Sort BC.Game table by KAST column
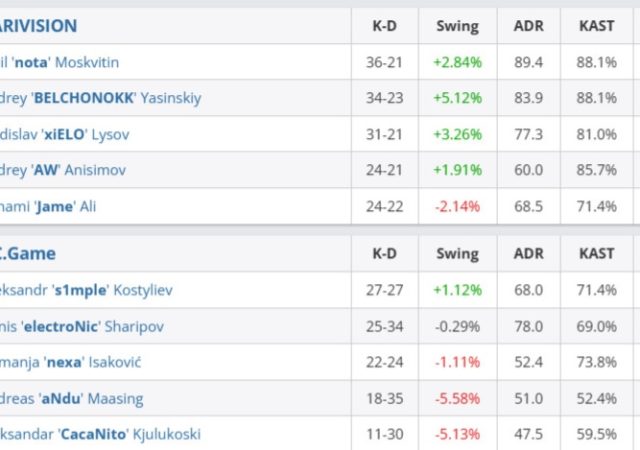640x450 pixels. coord(597,254)
